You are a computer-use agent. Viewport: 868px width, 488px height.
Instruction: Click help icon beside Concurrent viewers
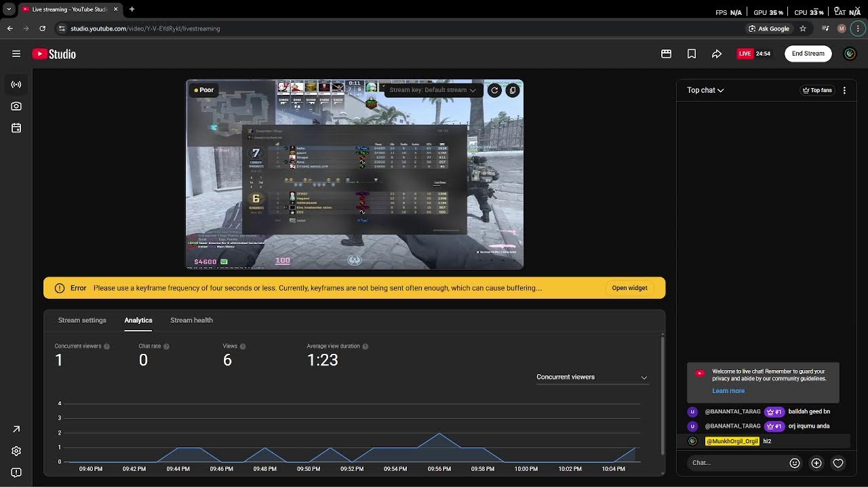pyautogui.click(x=106, y=346)
